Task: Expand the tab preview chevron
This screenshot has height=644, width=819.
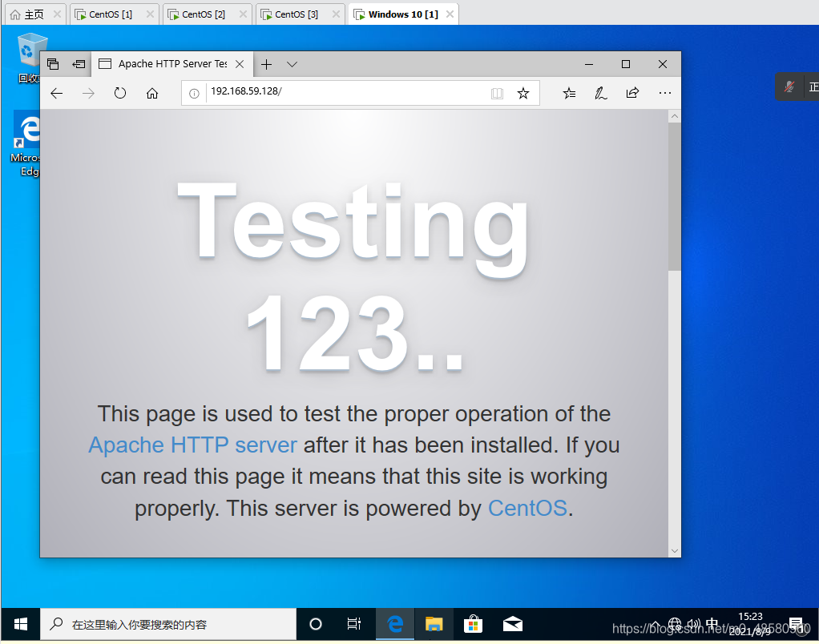Action: 292,64
